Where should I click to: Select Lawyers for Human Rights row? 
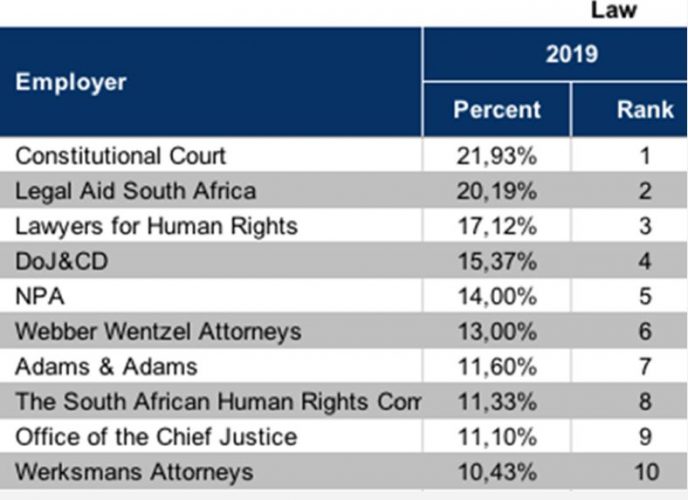pos(157,226)
